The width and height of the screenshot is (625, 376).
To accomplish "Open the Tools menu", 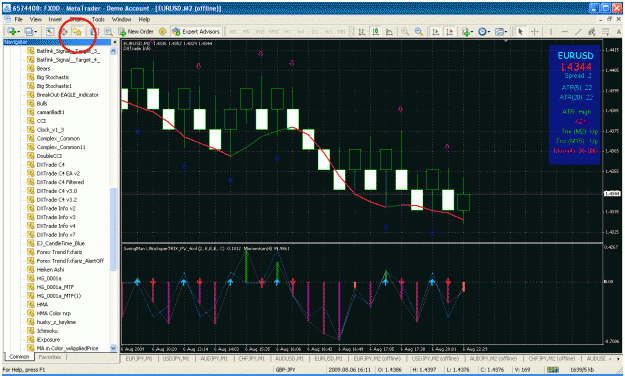I will (98, 19).
